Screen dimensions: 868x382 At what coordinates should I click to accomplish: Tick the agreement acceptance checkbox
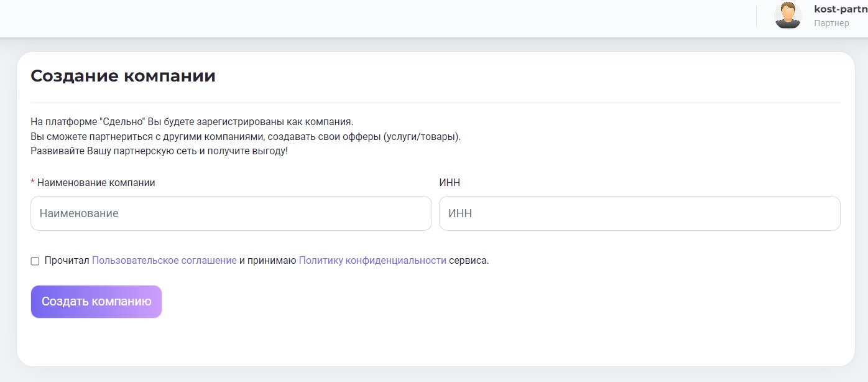pyautogui.click(x=35, y=261)
